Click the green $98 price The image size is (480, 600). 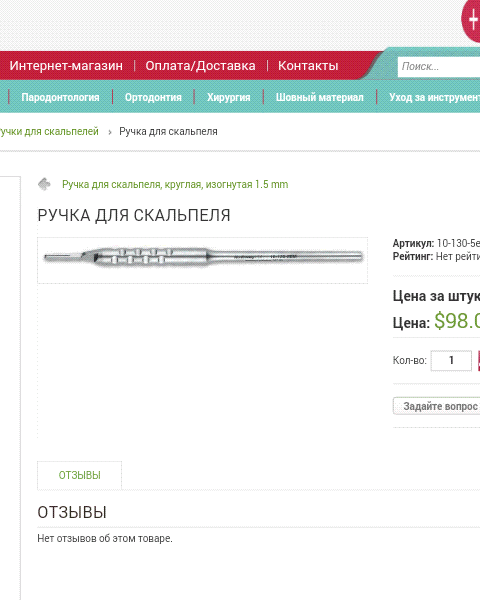(x=457, y=321)
